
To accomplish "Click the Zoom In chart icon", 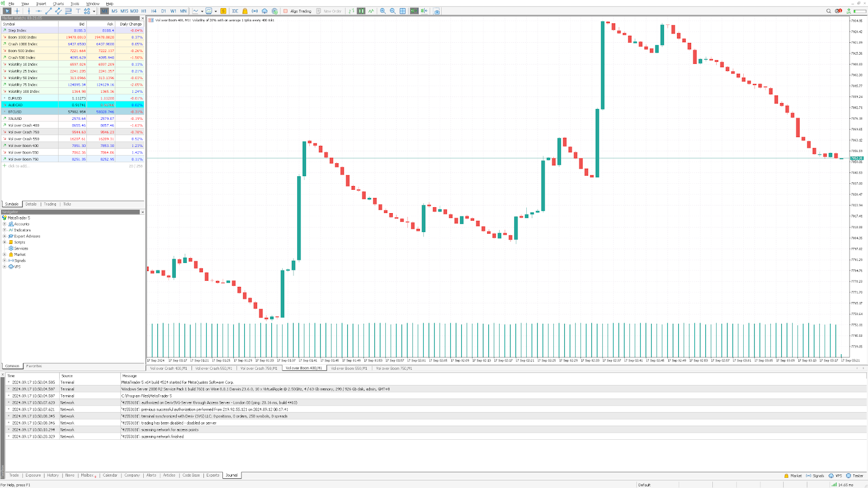I will (383, 11).
